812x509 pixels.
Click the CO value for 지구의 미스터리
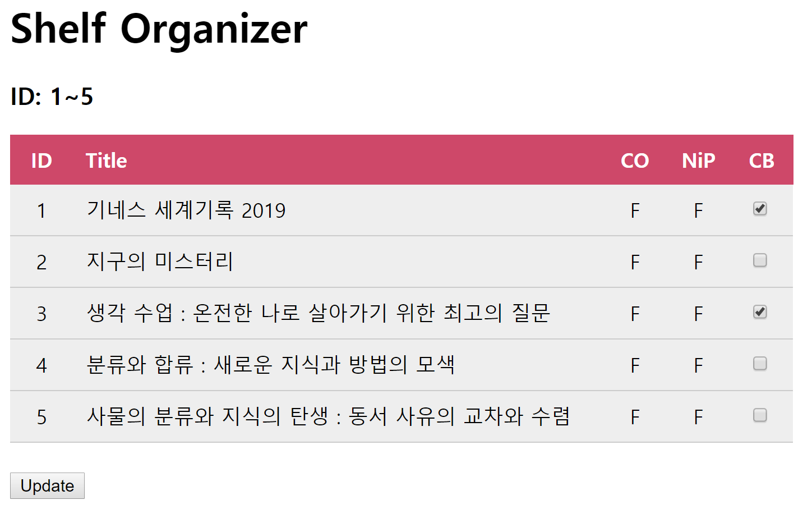tap(634, 261)
